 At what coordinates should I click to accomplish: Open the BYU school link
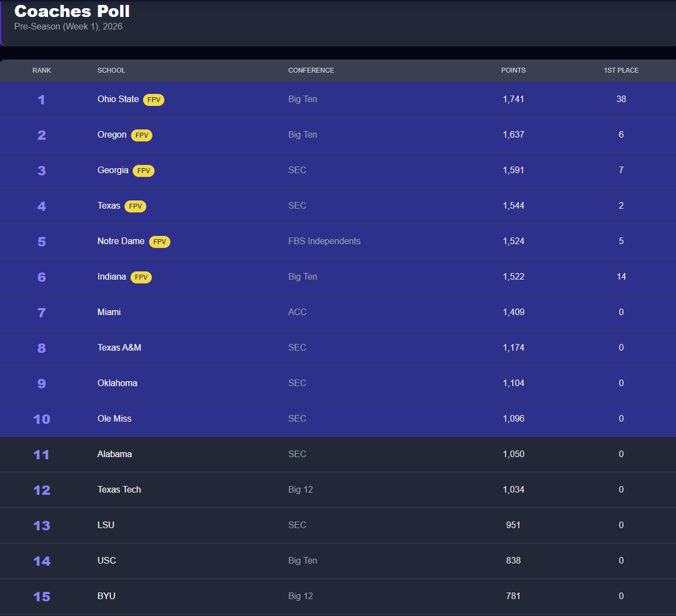pos(106,596)
